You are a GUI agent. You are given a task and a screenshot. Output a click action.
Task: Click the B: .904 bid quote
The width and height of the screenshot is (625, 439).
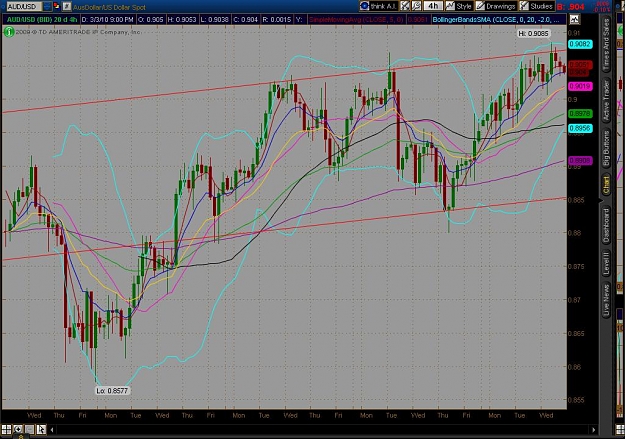coord(571,7)
